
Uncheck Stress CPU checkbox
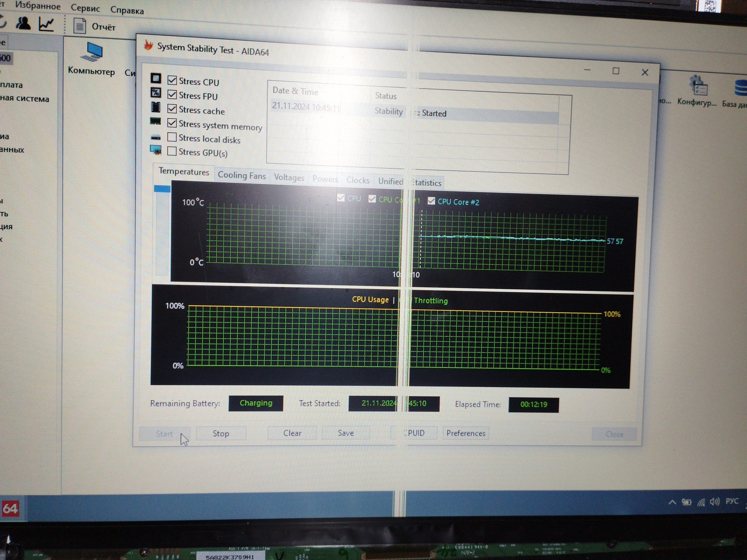click(x=172, y=80)
